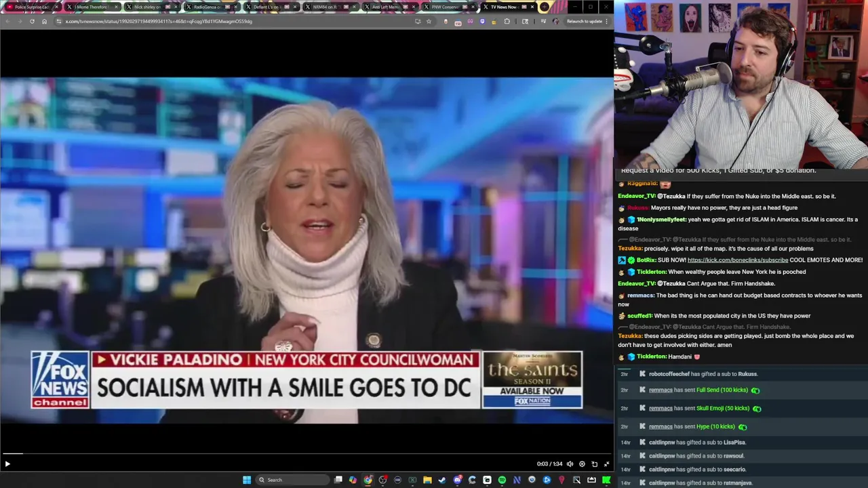This screenshot has height=488, width=868.
Task: Switch to NRM84 on X tab
Action: [330, 7]
